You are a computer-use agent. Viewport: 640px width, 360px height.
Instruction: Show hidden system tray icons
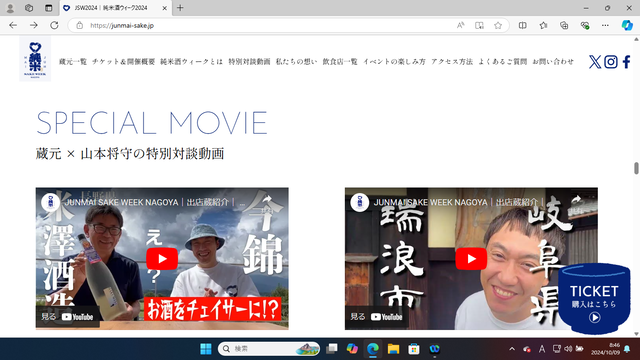(x=512, y=349)
